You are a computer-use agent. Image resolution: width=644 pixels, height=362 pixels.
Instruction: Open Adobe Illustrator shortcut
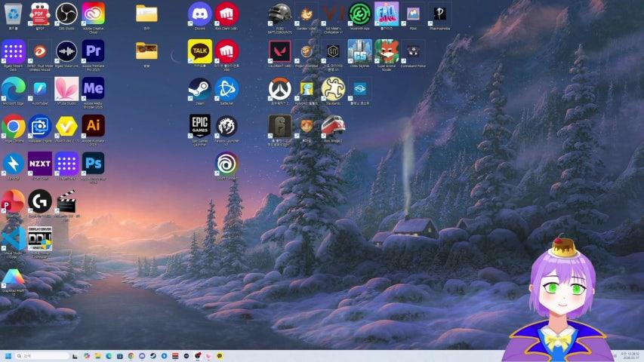click(93, 125)
